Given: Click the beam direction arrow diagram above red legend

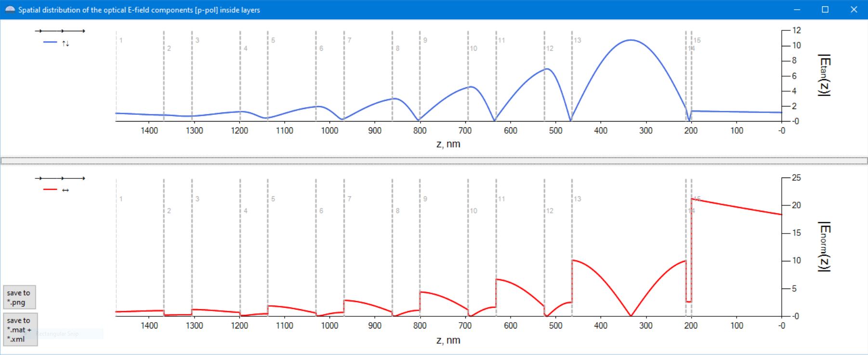Looking at the screenshot, I should pos(60,178).
